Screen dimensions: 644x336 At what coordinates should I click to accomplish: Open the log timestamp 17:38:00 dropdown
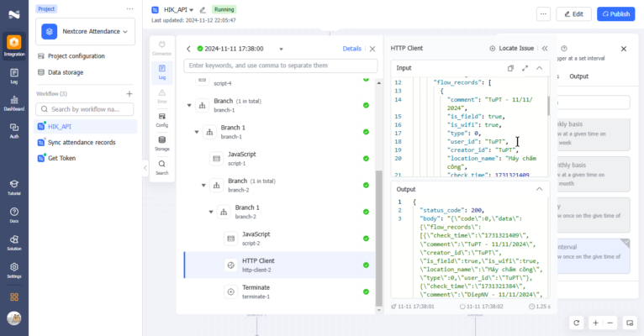click(281, 49)
